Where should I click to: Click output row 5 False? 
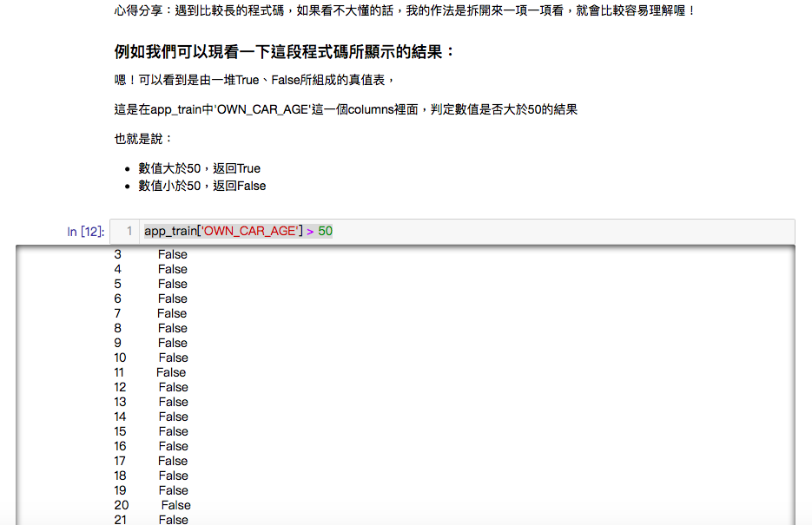pos(151,284)
